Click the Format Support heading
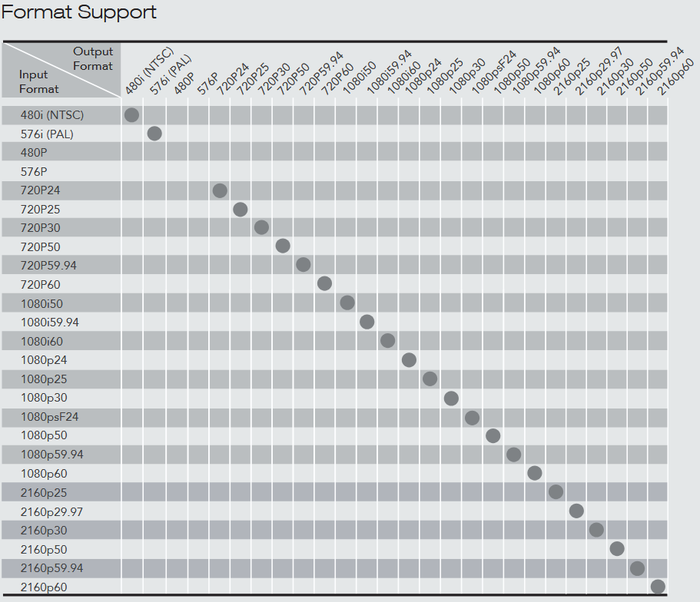Screen dimensions: 700x602 tap(79, 12)
